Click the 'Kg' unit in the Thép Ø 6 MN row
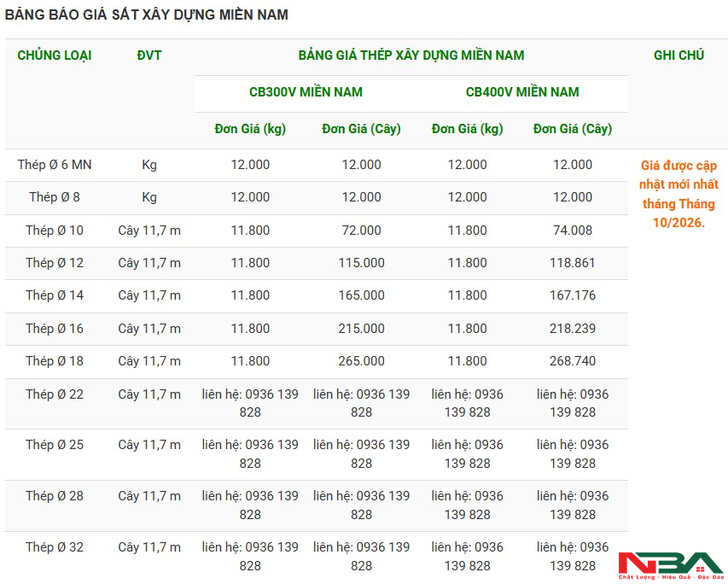Image resolution: width=728 pixels, height=584 pixels. [149, 165]
